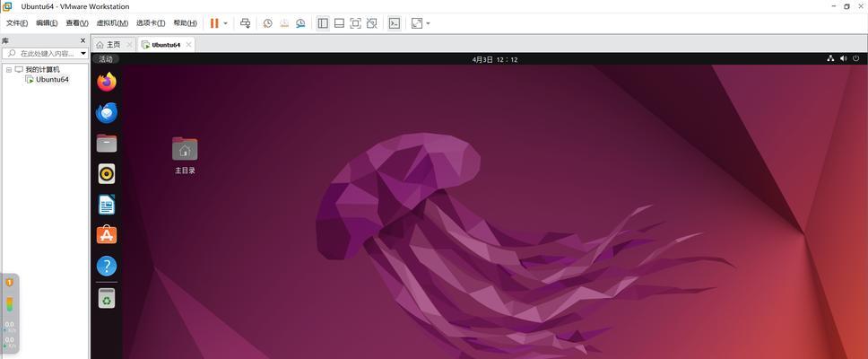868x359 pixels.
Task: Enter full screen mode icon
Action: point(355,23)
